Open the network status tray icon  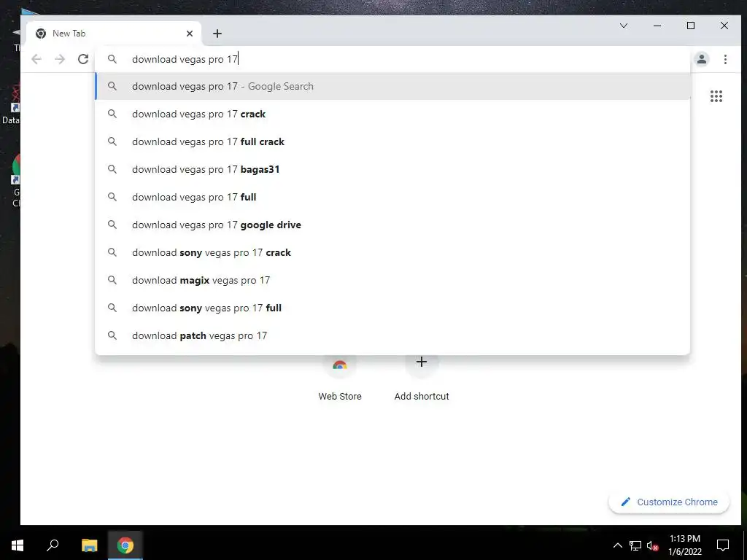635,545
